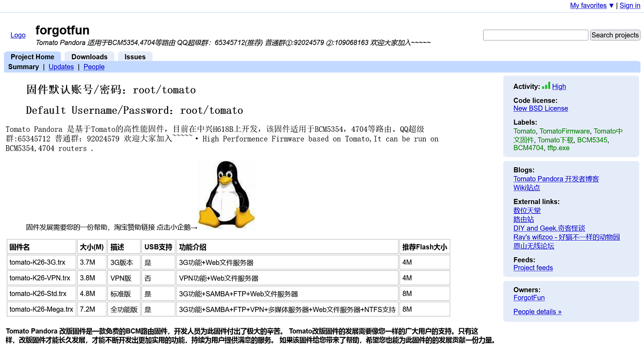Click the green activity bars icon

pyautogui.click(x=546, y=86)
